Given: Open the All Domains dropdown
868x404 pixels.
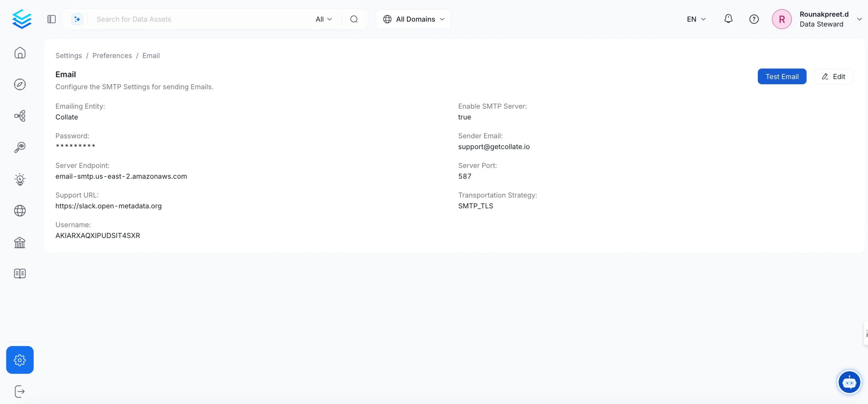Looking at the screenshot, I should click(x=414, y=19).
